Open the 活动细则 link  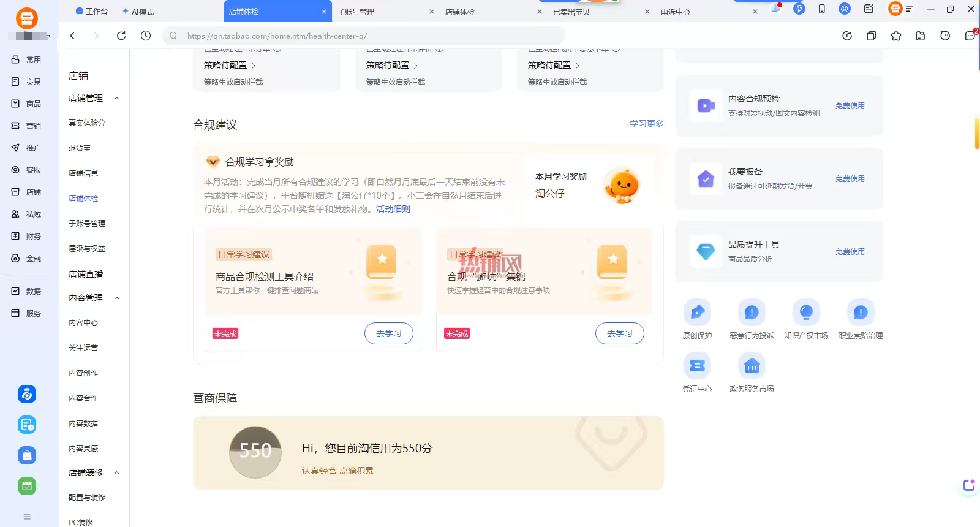(x=393, y=209)
